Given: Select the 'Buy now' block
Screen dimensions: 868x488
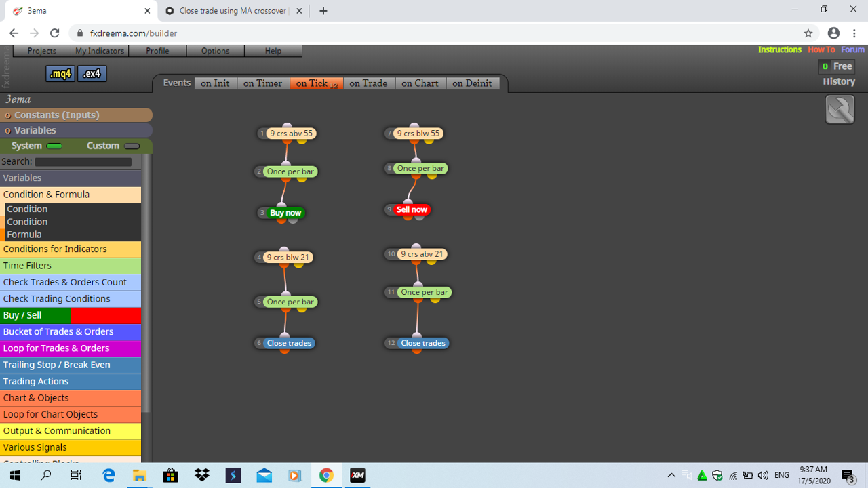Looking at the screenshot, I should click(x=285, y=213).
